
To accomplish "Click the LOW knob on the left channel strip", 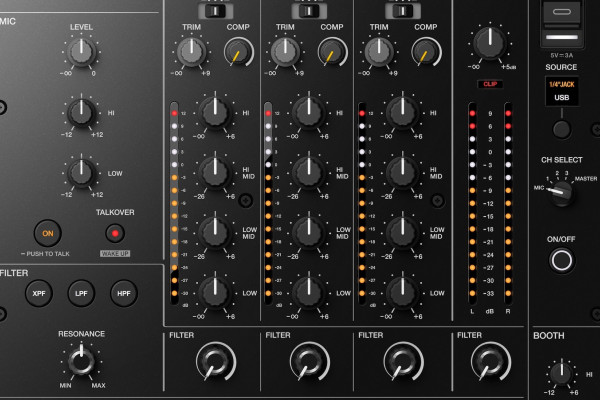I will pos(215,293).
